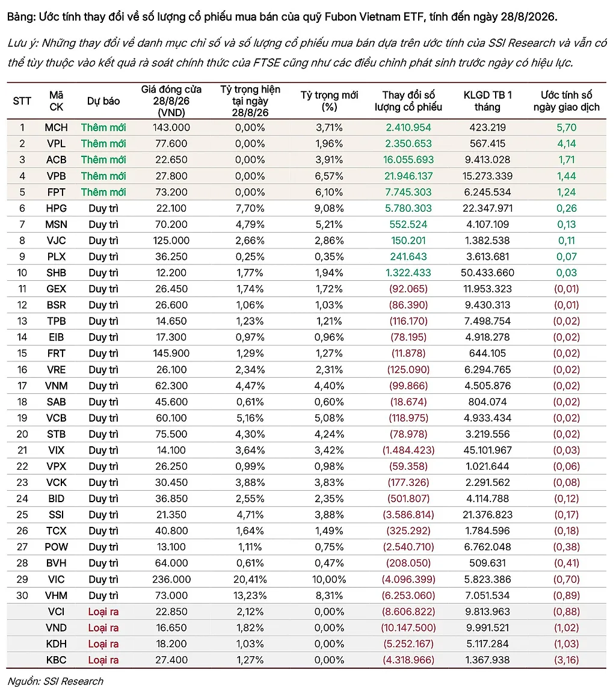This screenshot has height=688, width=616.
Task: Select the VPL stock code cell
Action: (56, 144)
